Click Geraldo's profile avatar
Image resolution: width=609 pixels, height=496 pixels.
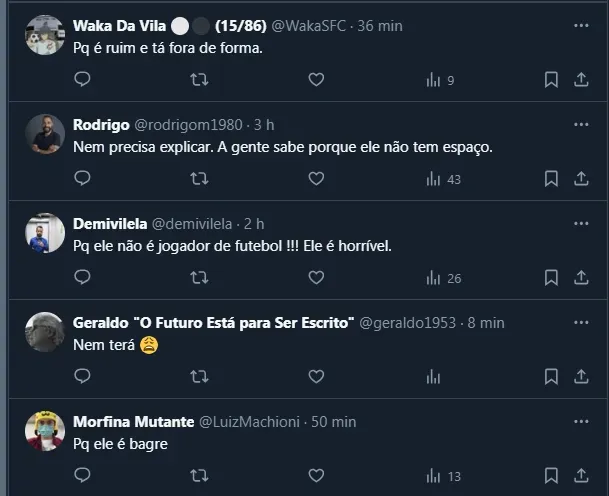pos(45,333)
